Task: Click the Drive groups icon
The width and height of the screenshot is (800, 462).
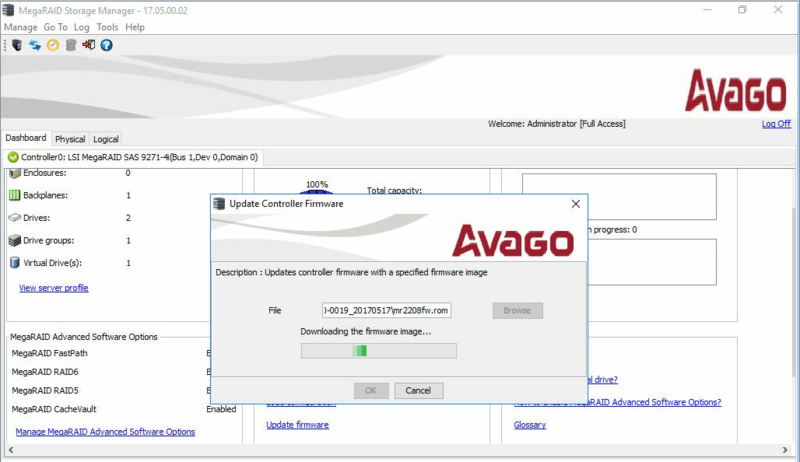Action: (15, 240)
